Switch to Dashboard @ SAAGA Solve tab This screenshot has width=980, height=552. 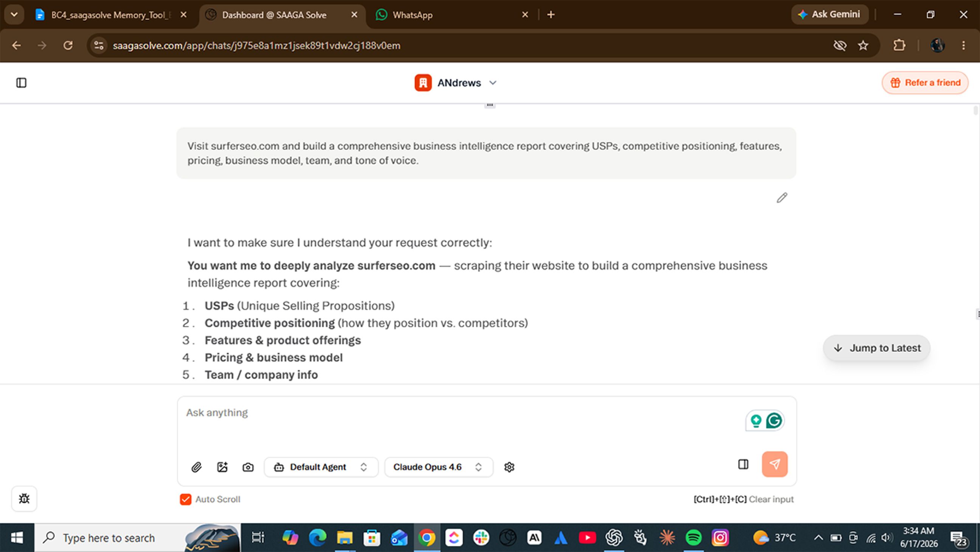click(x=274, y=15)
